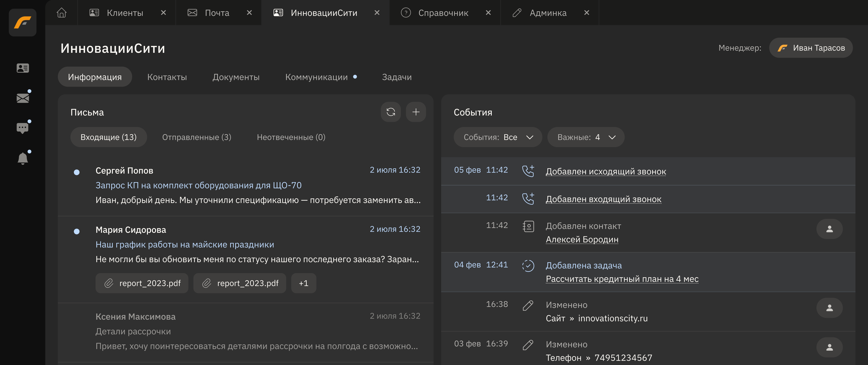Add new letter with plus icon
The width and height of the screenshot is (868, 365).
click(416, 112)
